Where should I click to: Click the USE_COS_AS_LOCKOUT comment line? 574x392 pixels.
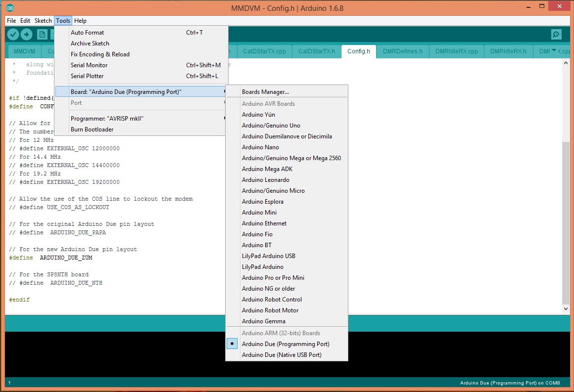pos(59,207)
